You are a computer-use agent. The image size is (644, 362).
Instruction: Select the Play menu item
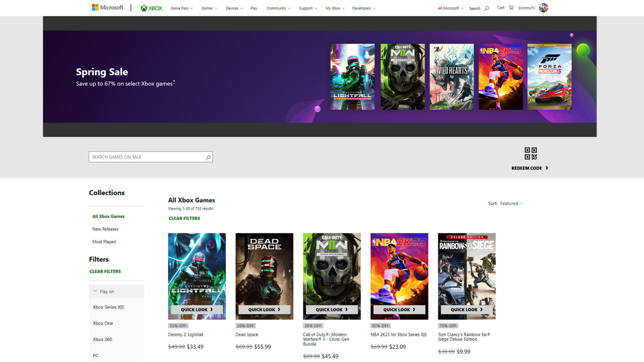[x=254, y=8]
